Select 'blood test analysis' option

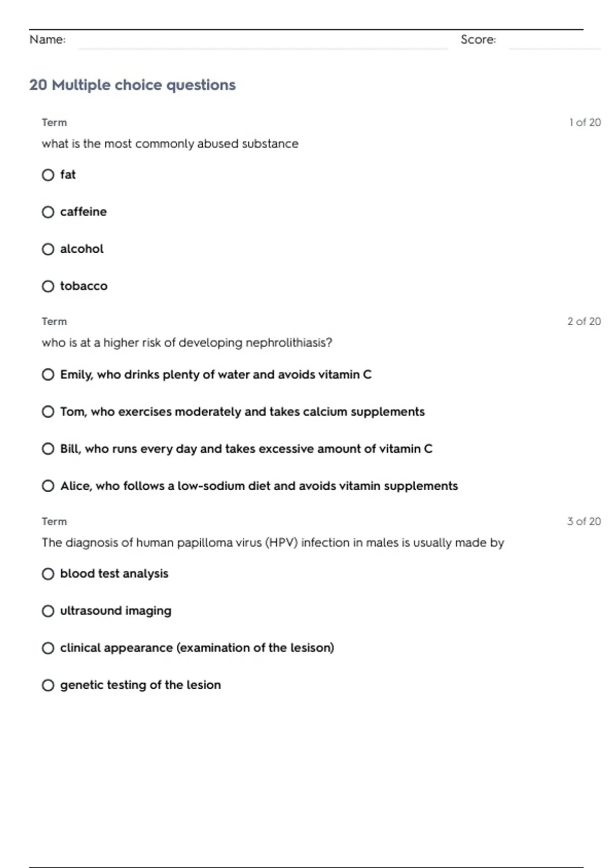[x=48, y=574]
